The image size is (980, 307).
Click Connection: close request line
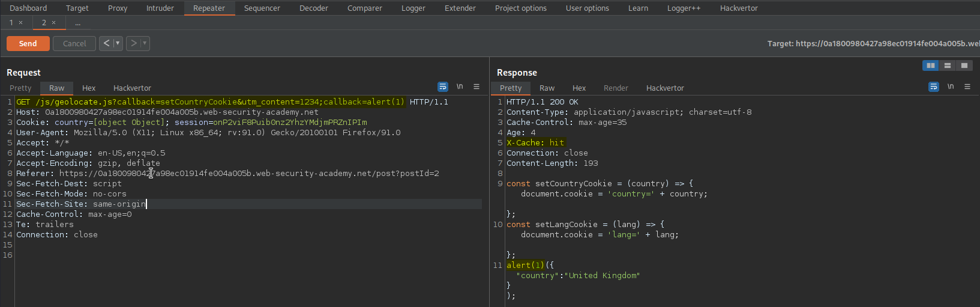[x=57, y=235]
